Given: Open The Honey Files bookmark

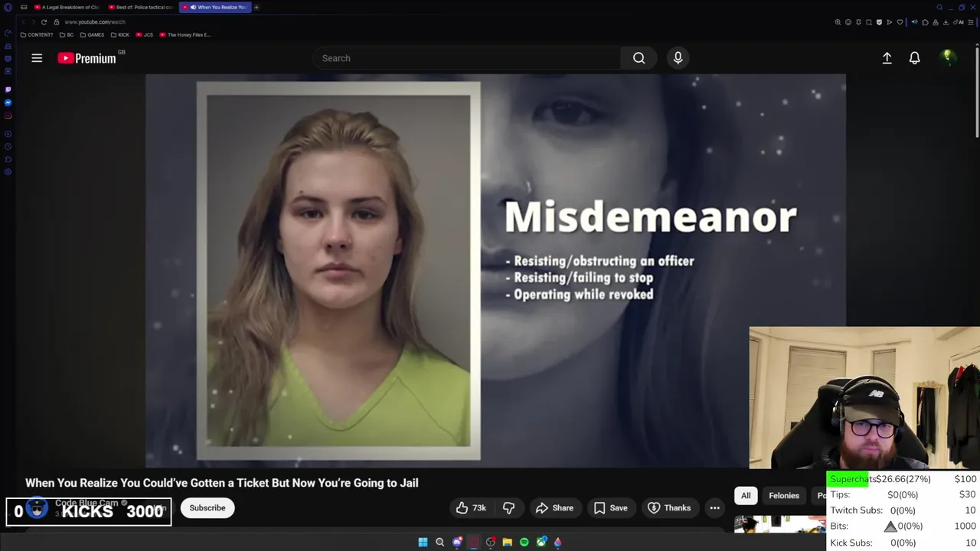Looking at the screenshot, I should pyautogui.click(x=185, y=34).
